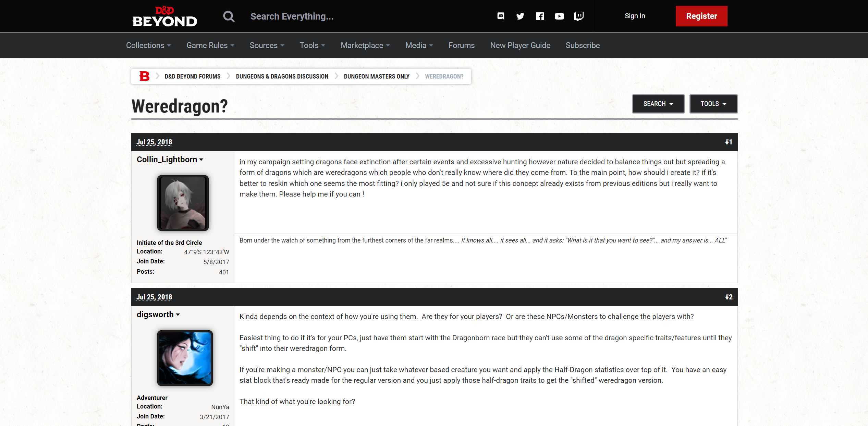
Task: Open the thread SEARCH dropdown
Action: tap(658, 104)
